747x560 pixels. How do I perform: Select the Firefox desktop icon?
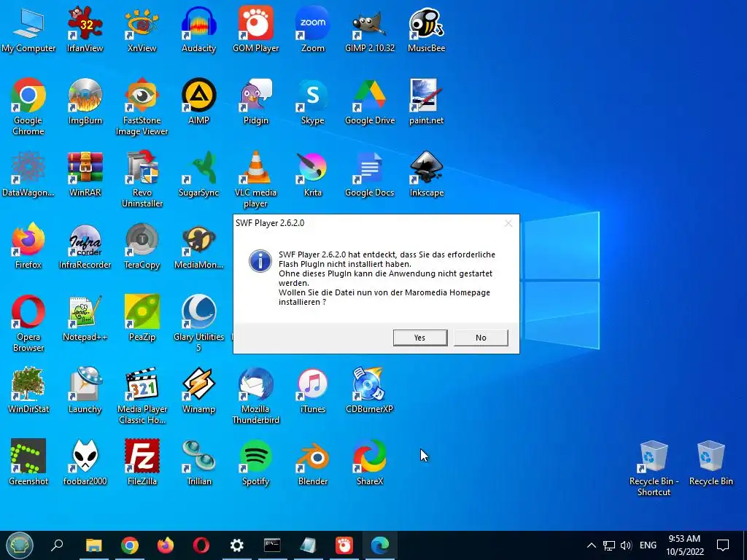pyautogui.click(x=28, y=246)
